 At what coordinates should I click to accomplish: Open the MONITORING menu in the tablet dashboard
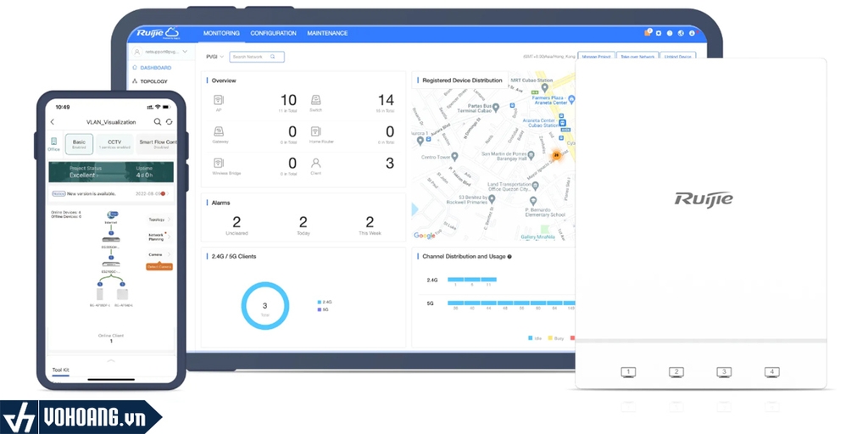(x=221, y=33)
